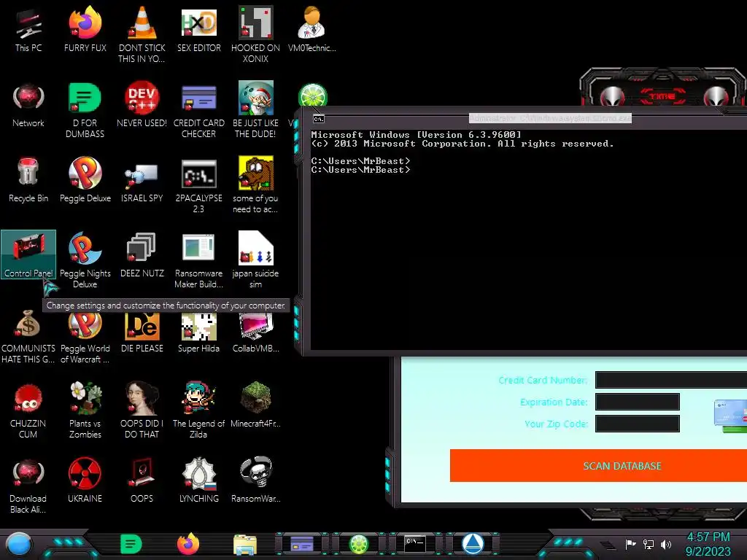Open the Recycle Bin icon
The image size is (747, 560).
click(x=28, y=180)
